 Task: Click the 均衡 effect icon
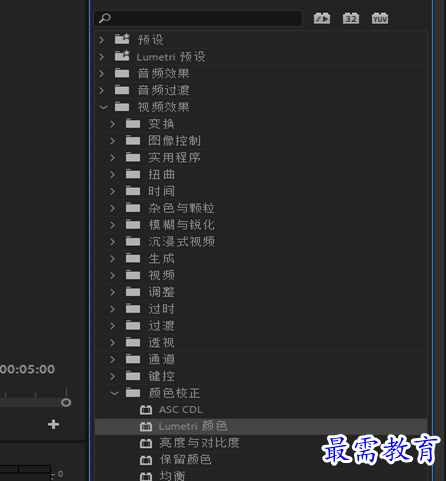[x=146, y=476]
